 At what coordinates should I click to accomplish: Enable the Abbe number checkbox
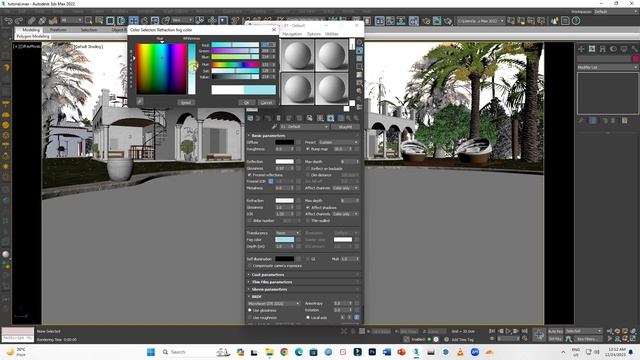(x=250, y=220)
